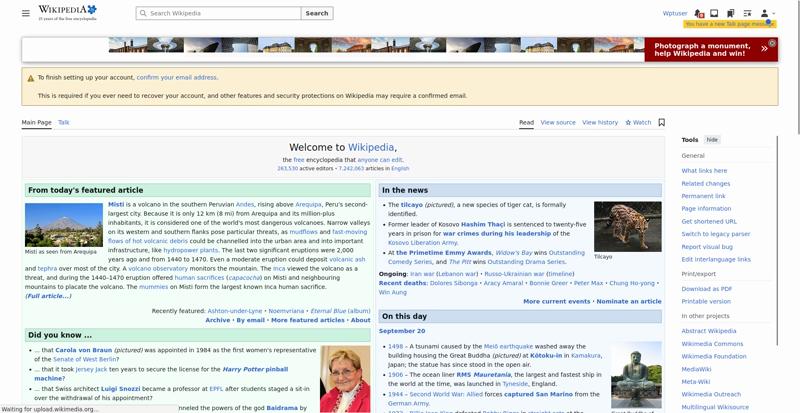The image size is (800, 413).
Task: Click Permanent link in Tools
Action: (x=703, y=196)
